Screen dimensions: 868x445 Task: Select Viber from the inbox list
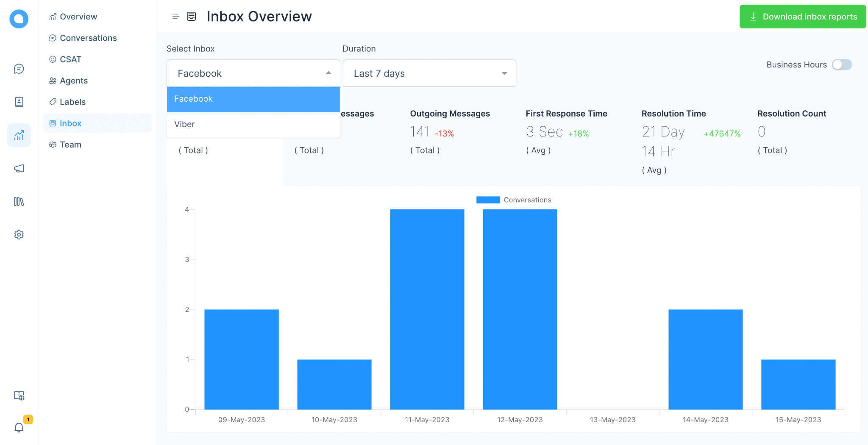pos(253,125)
